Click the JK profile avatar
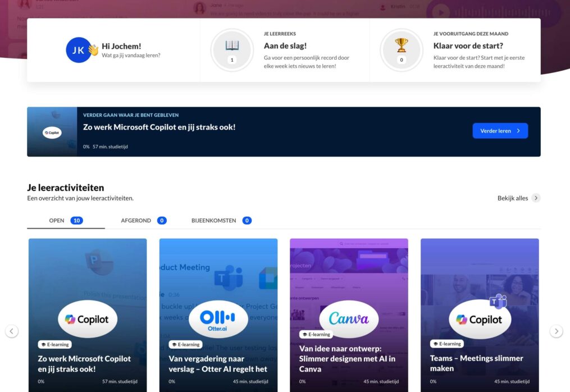Screen dimensions: 570x392 [x=79, y=50]
